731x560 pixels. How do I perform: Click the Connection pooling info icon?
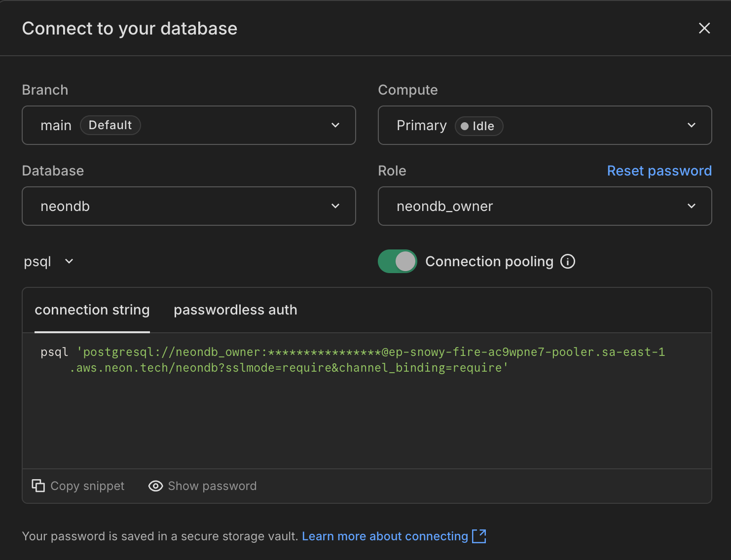[x=568, y=261]
